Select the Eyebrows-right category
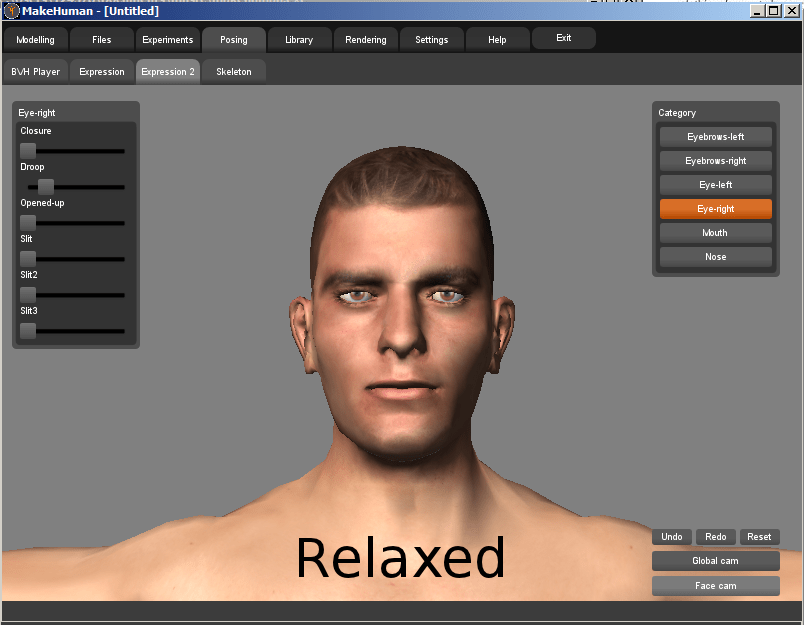This screenshot has width=804, height=625. (715, 160)
